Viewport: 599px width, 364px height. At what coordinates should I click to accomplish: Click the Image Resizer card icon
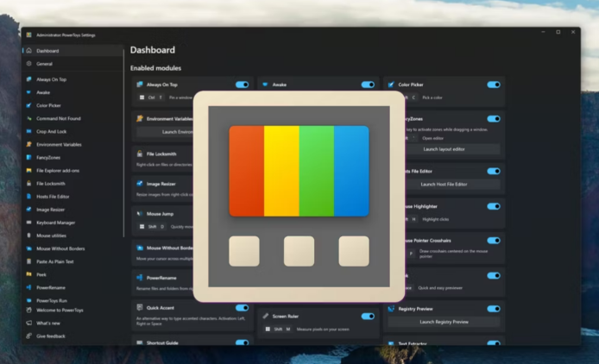pos(140,184)
